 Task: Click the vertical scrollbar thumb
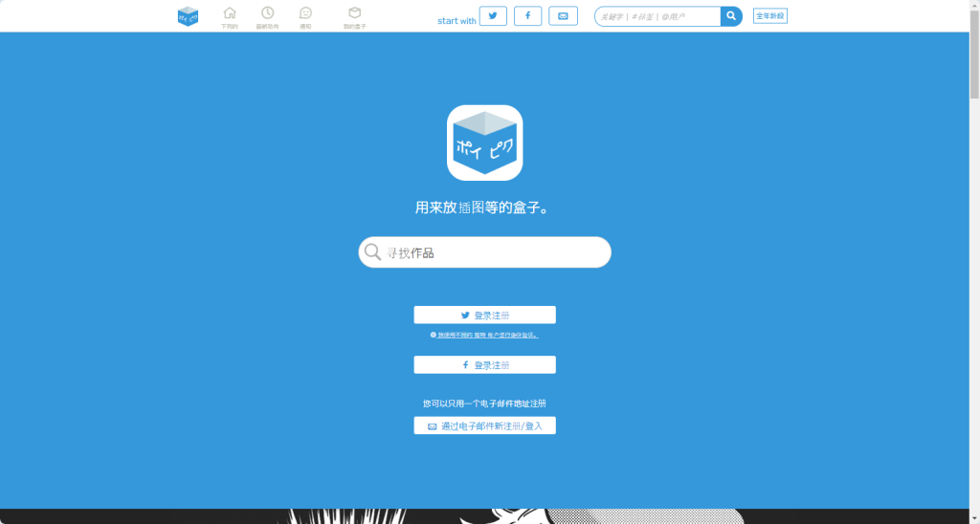[x=974, y=55]
